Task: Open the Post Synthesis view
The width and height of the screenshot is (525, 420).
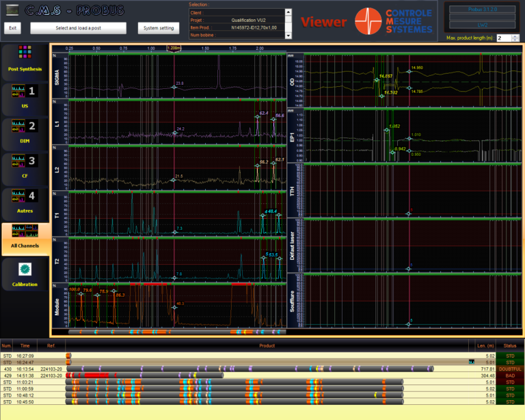Action: [x=25, y=60]
